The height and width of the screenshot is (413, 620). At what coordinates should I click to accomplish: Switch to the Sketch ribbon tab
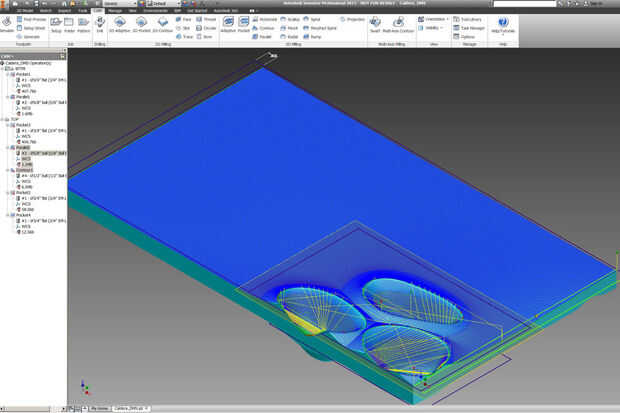pyautogui.click(x=45, y=11)
